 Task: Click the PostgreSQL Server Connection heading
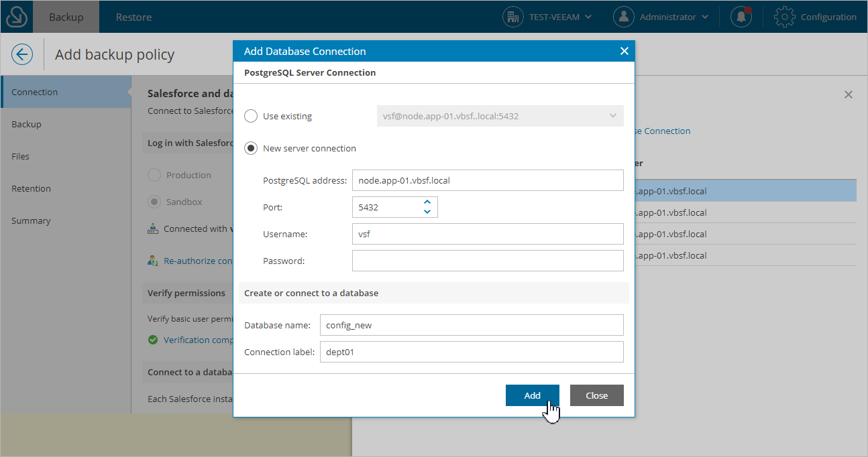pos(310,72)
